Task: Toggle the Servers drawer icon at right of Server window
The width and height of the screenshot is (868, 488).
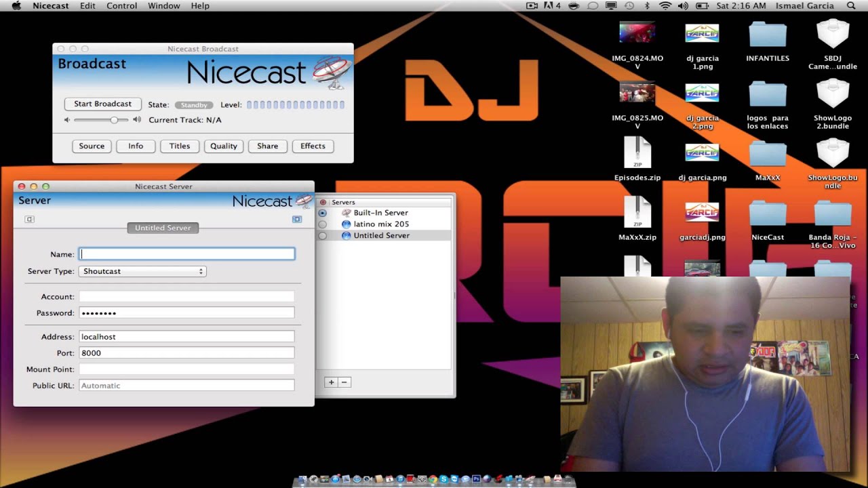Action: point(297,219)
